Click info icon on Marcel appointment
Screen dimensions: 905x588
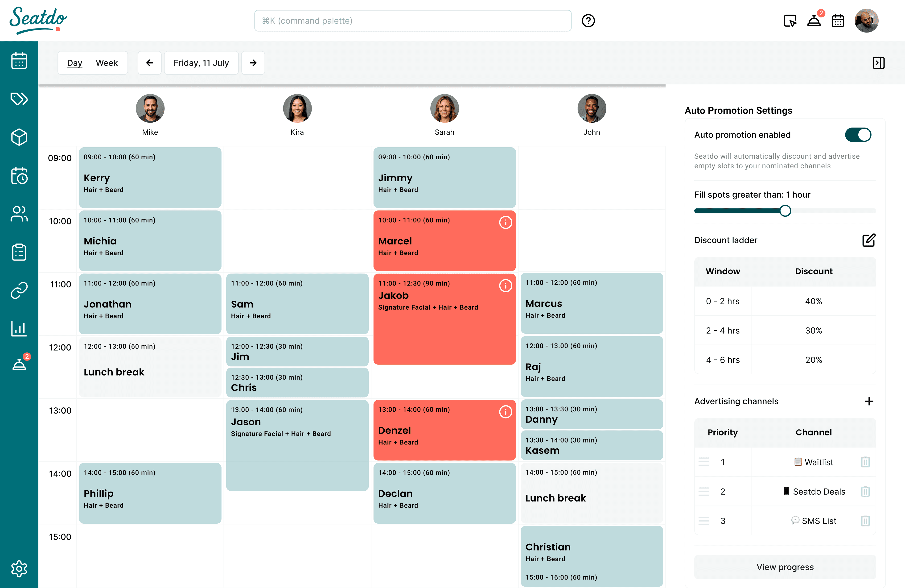(505, 223)
